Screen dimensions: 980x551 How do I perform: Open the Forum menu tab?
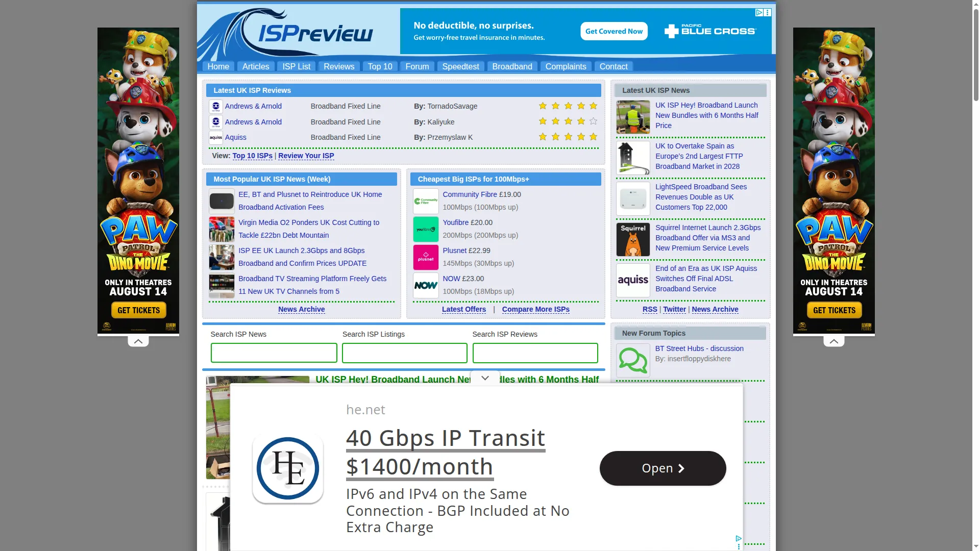tap(418, 66)
